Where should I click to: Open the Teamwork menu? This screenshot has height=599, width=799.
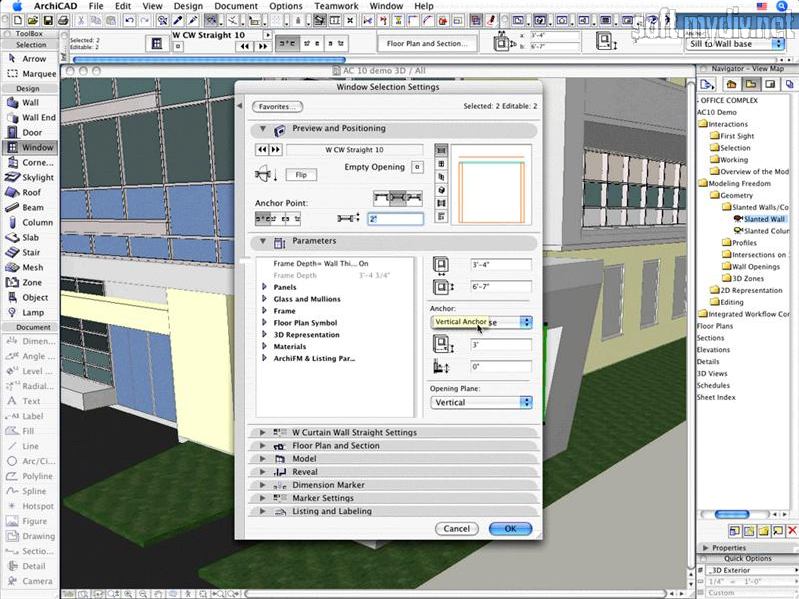point(336,6)
